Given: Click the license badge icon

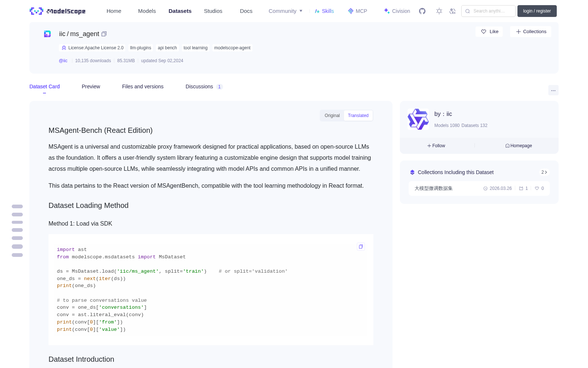Looking at the screenshot, I should click(64, 48).
